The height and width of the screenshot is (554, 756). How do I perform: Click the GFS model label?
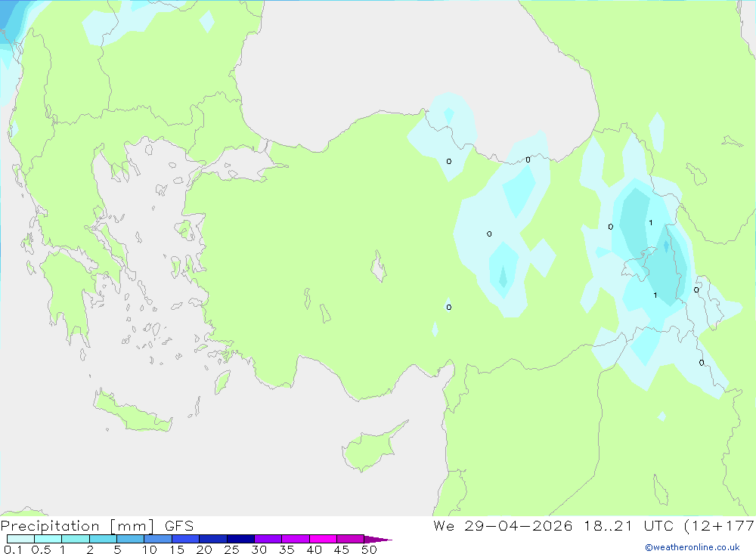tap(179, 526)
